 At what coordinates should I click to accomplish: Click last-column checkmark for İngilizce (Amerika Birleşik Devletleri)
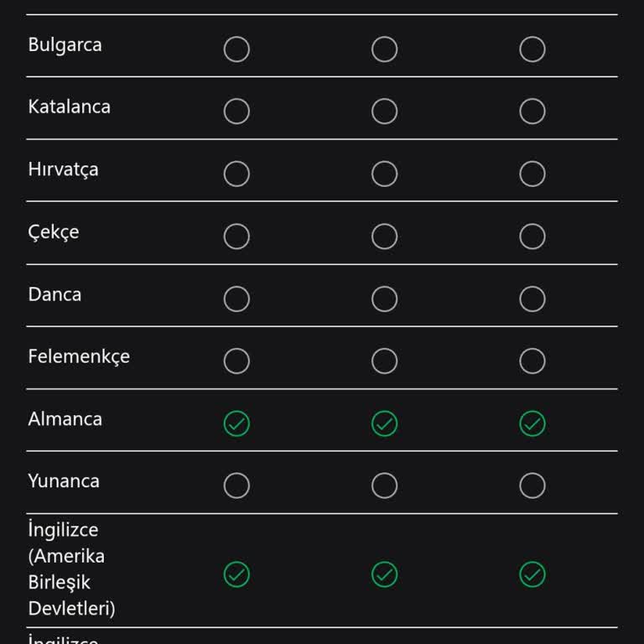pos(532,574)
